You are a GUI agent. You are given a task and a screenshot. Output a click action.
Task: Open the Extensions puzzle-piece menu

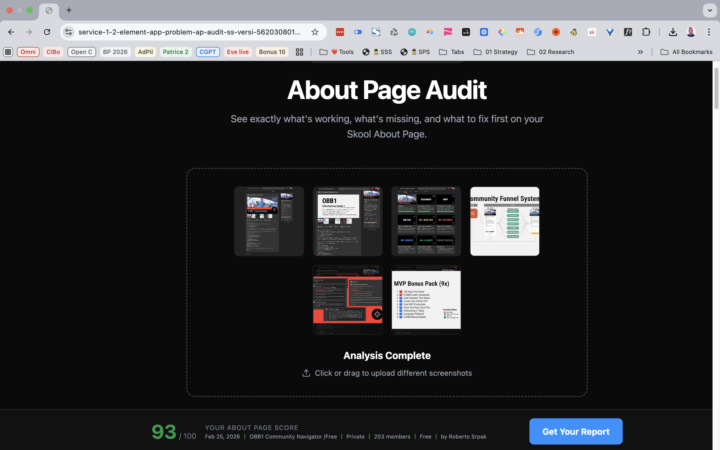click(646, 32)
